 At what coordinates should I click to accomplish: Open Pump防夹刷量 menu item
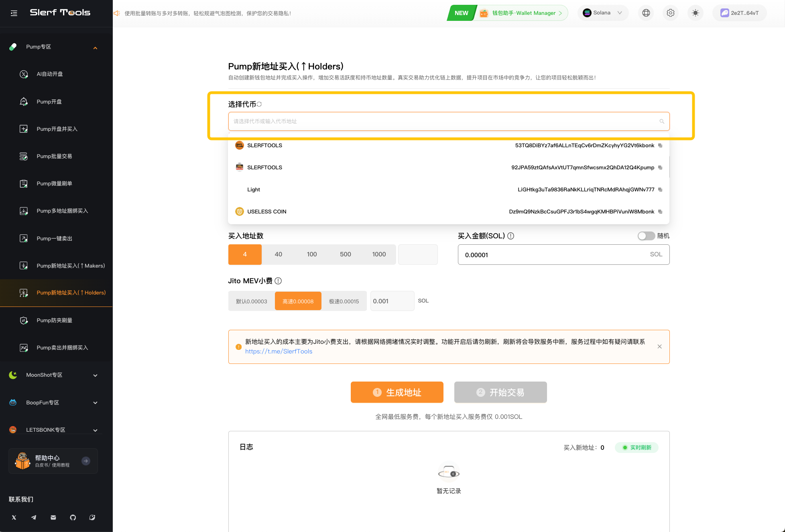(x=56, y=320)
